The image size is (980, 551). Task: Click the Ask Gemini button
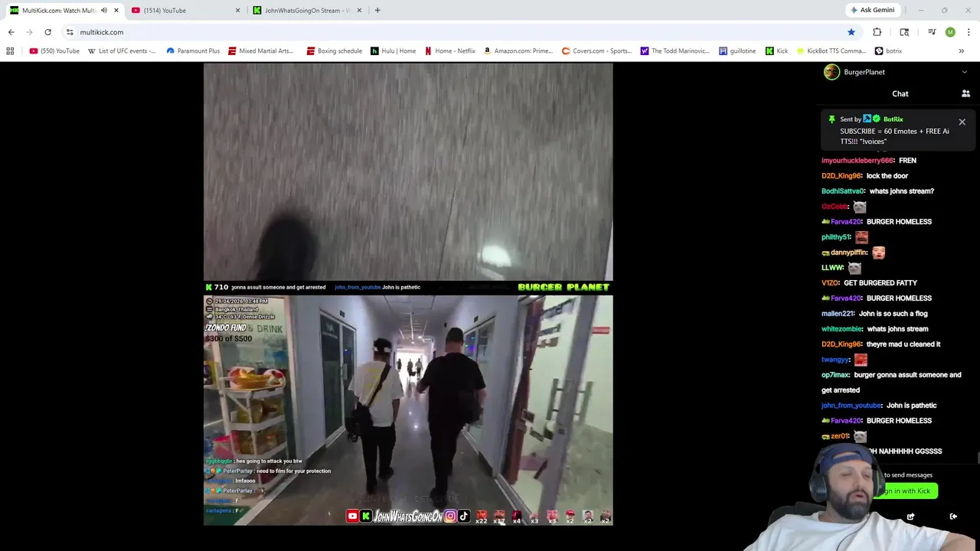[x=873, y=11]
